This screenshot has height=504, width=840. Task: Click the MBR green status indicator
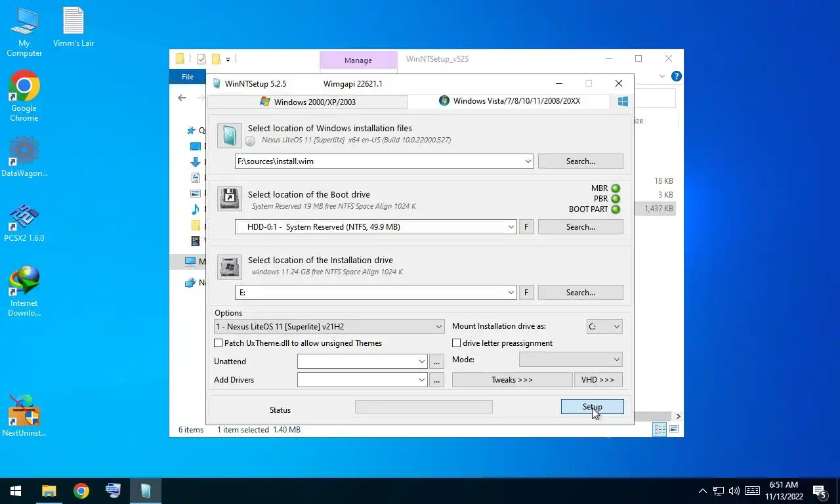click(x=616, y=188)
